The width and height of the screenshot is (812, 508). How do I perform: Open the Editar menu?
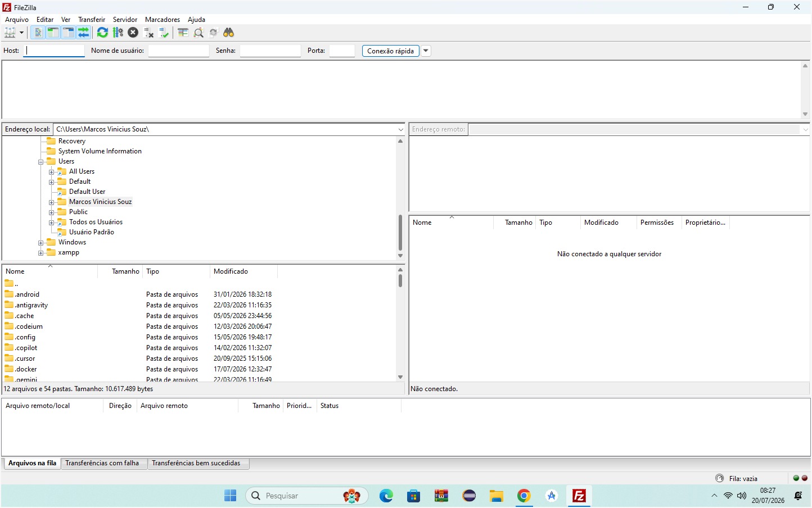[x=45, y=20]
